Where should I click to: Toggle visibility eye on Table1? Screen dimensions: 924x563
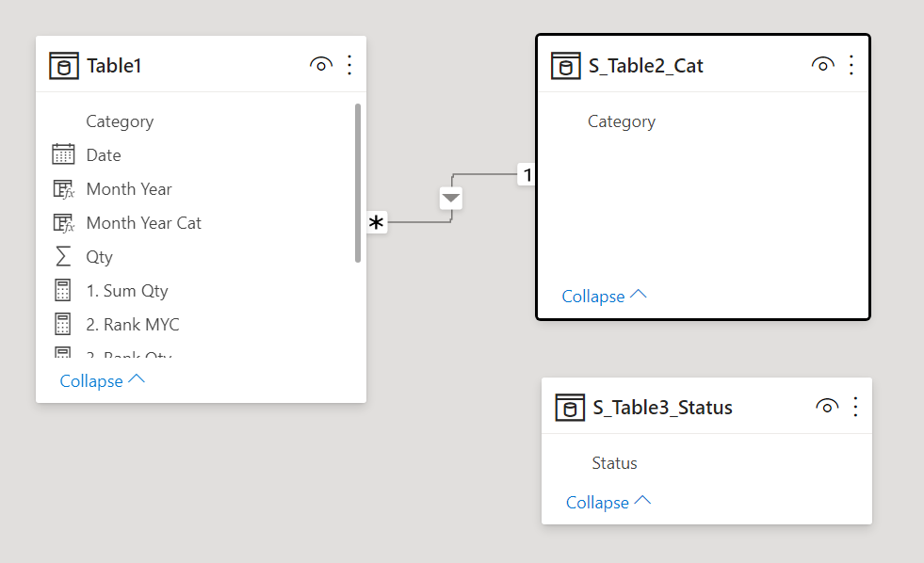coord(320,65)
